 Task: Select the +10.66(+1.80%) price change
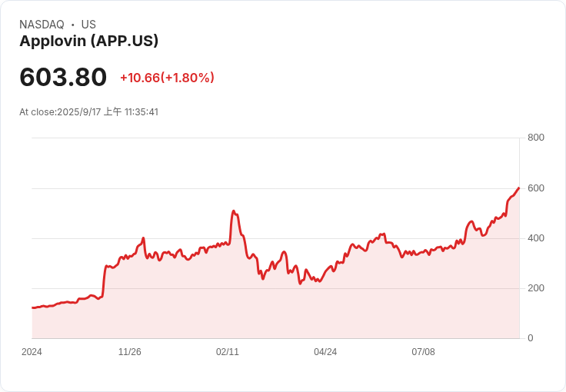click(167, 78)
